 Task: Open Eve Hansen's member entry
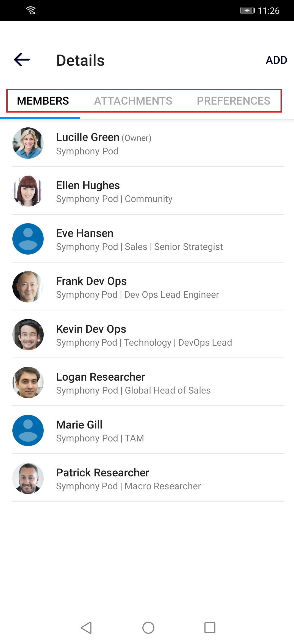pos(148,239)
